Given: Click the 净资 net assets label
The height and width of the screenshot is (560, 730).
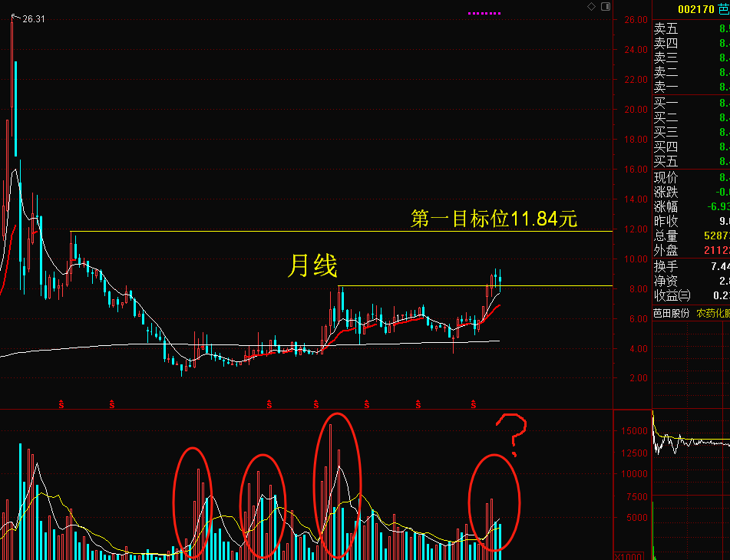Looking at the screenshot, I should [666, 281].
